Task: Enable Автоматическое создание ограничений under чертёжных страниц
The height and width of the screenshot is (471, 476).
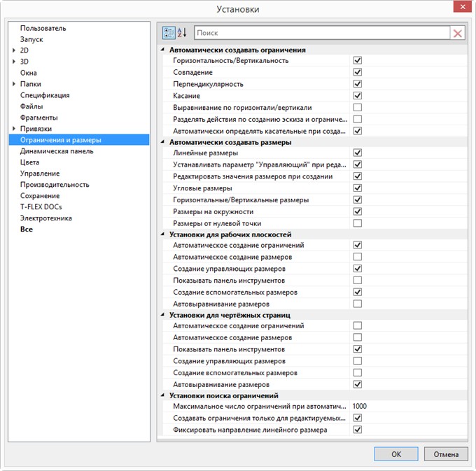Action: click(x=358, y=325)
